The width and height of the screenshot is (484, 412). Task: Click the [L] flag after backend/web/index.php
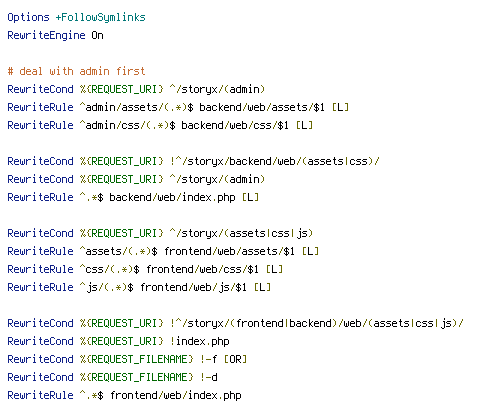click(x=250, y=197)
